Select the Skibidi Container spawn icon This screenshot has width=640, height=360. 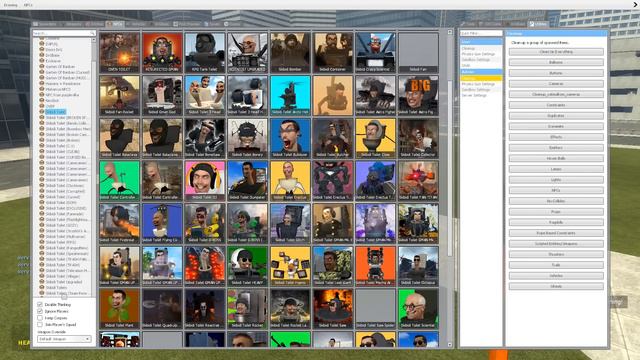pyautogui.click(x=333, y=53)
